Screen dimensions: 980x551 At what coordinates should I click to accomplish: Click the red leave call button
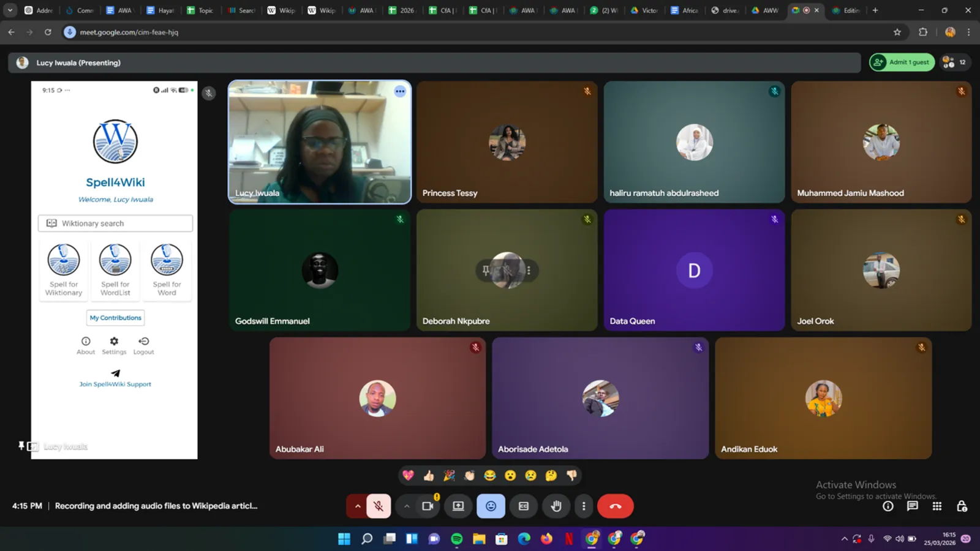pos(616,506)
